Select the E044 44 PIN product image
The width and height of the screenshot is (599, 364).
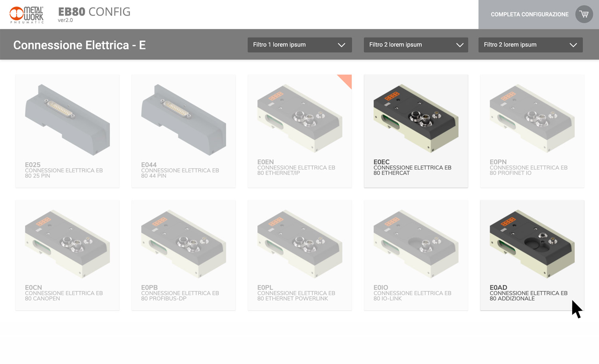click(x=184, y=119)
